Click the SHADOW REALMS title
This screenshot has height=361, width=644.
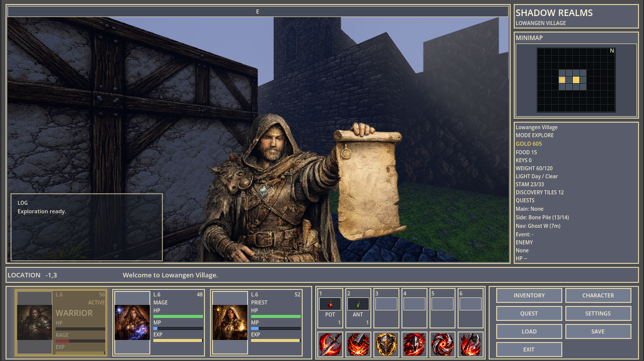554,13
